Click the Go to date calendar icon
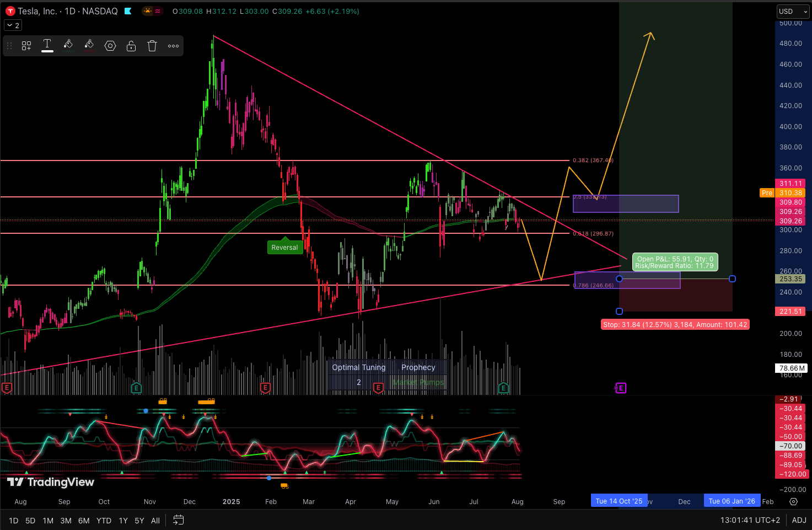The height and width of the screenshot is (530, 812). click(178, 520)
